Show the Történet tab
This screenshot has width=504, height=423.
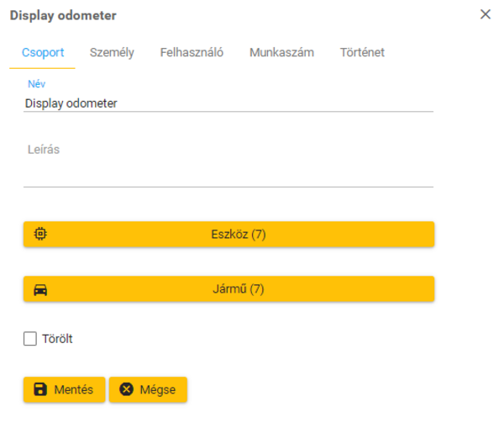pos(362,52)
